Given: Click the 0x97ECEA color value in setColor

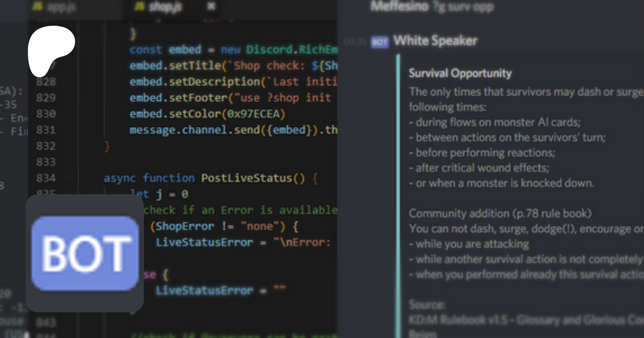Looking at the screenshot, I should pyautogui.click(x=253, y=114).
